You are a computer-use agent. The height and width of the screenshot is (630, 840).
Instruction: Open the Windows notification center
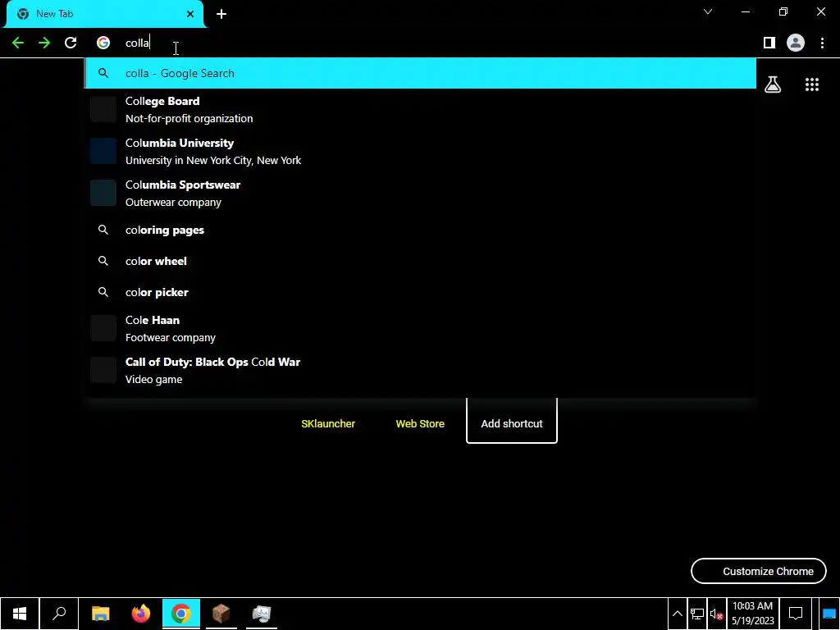click(796, 614)
